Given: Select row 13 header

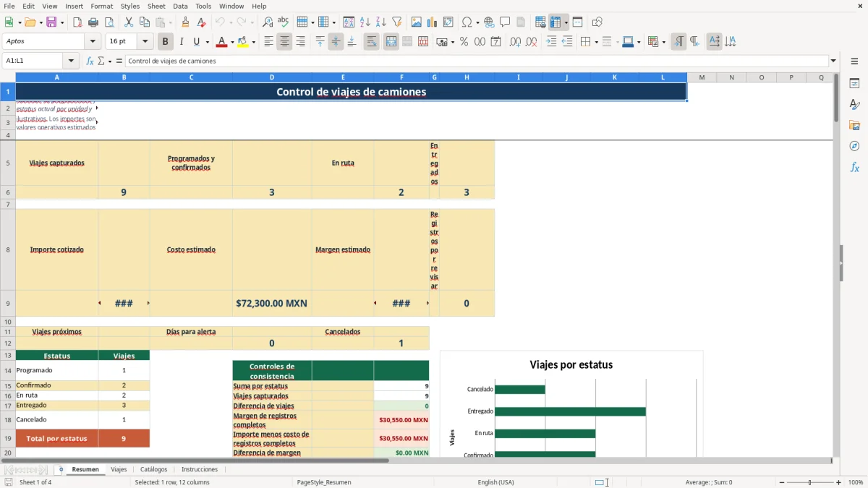Looking at the screenshot, I should pyautogui.click(x=8, y=355).
